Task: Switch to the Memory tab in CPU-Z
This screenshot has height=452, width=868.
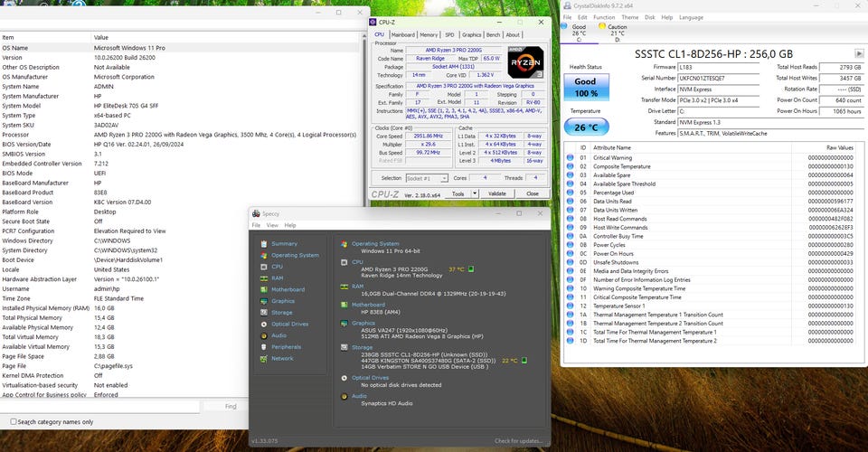Action: pos(428,35)
